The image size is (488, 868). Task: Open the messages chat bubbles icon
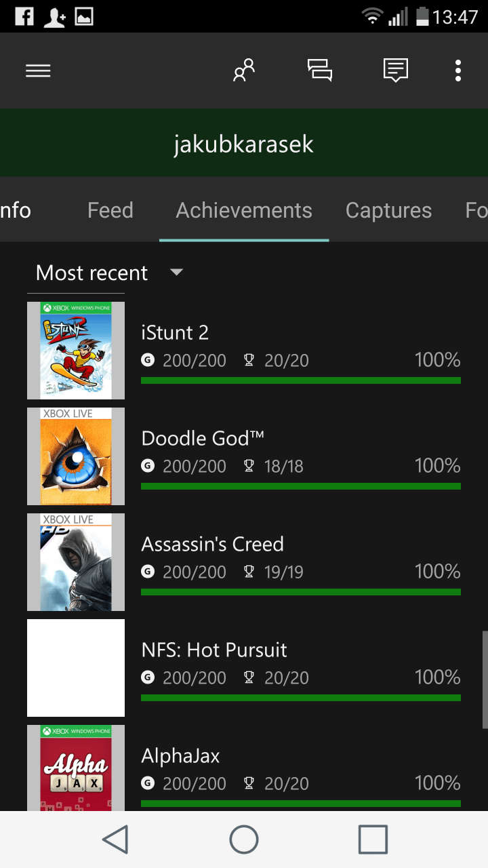pos(320,71)
